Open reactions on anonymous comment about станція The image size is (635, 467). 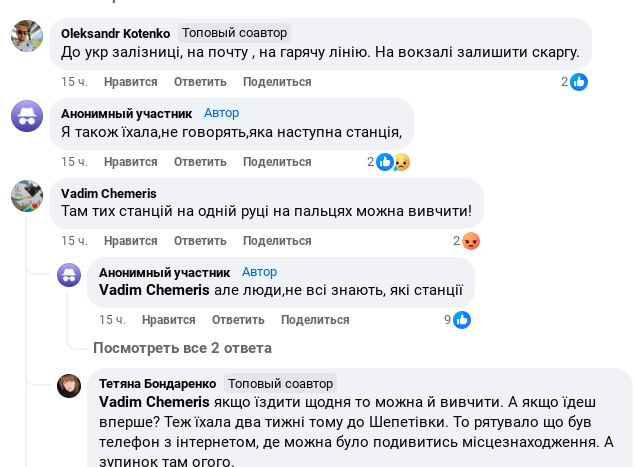pyautogui.click(x=392, y=162)
